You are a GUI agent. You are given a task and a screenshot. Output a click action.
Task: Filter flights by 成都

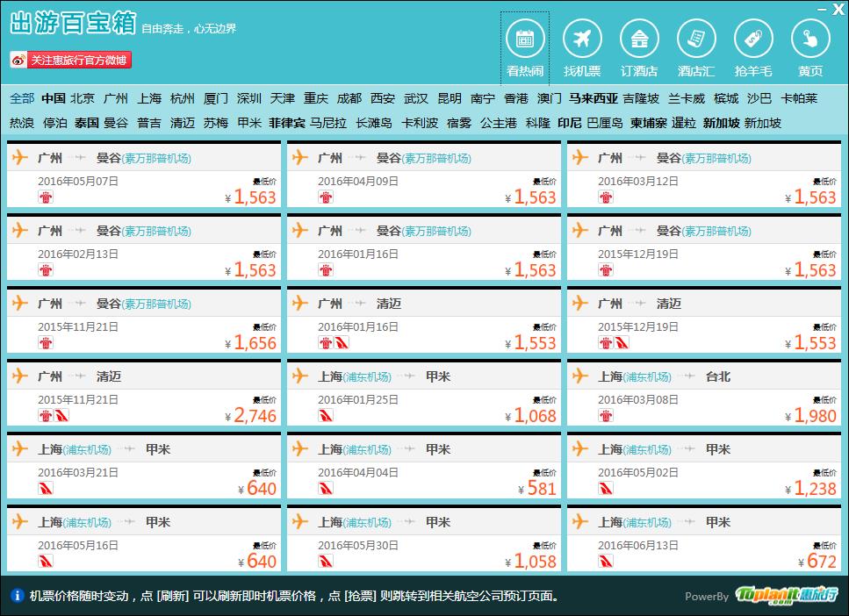[349, 98]
